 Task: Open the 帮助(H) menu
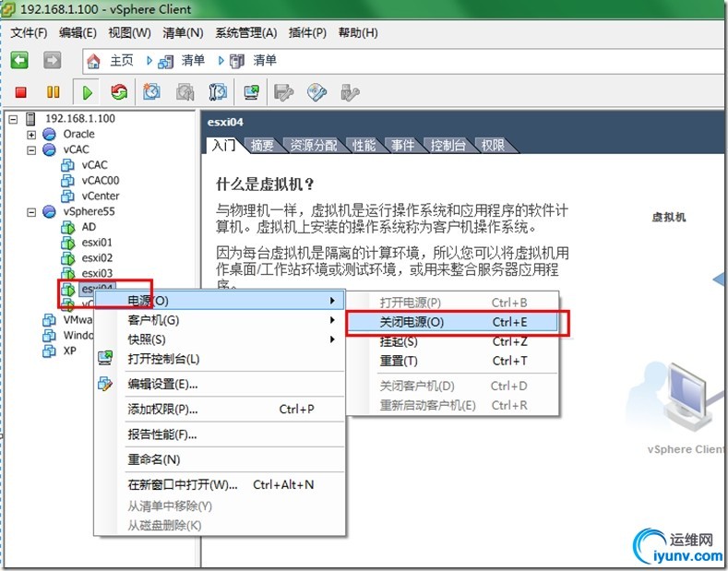(358, 33)
